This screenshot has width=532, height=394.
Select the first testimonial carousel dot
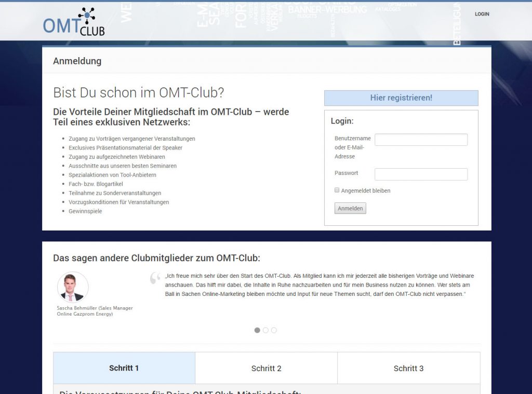(257, 330)
